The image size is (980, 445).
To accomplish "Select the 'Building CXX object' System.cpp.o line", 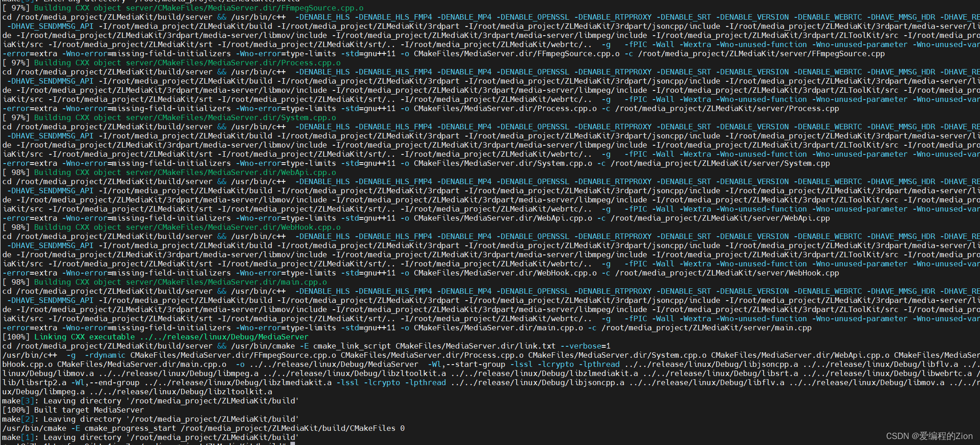I will tap(169, 117).
